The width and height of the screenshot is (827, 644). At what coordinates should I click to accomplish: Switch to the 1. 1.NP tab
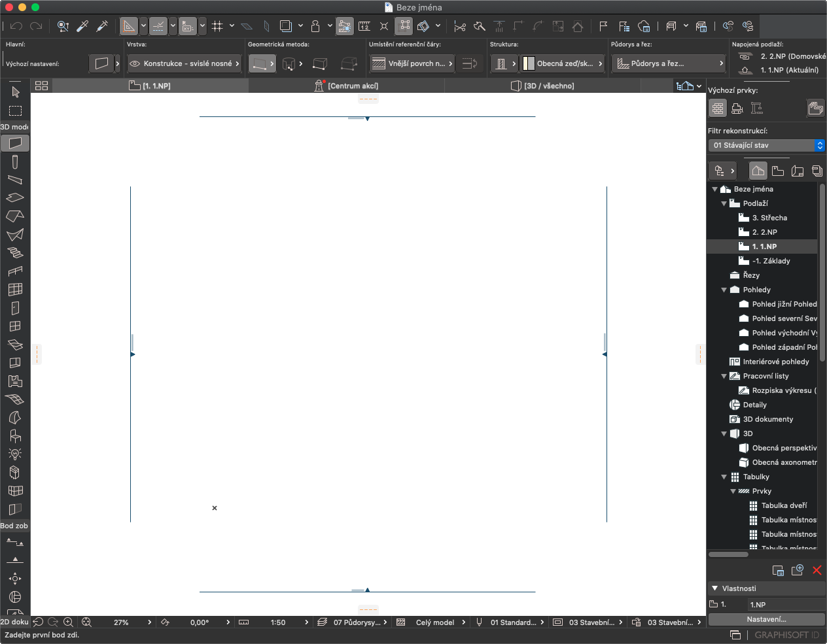[x=150, y=86]
